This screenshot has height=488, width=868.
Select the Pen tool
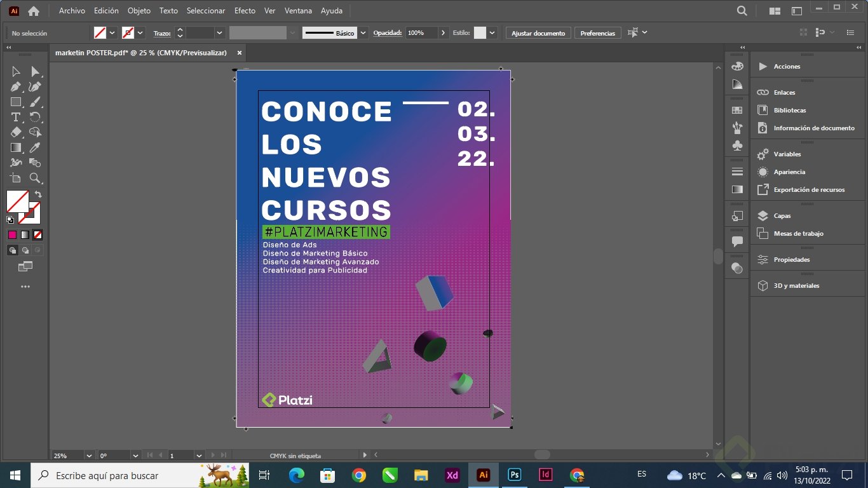pyautogui.click(x=16, y=86)
